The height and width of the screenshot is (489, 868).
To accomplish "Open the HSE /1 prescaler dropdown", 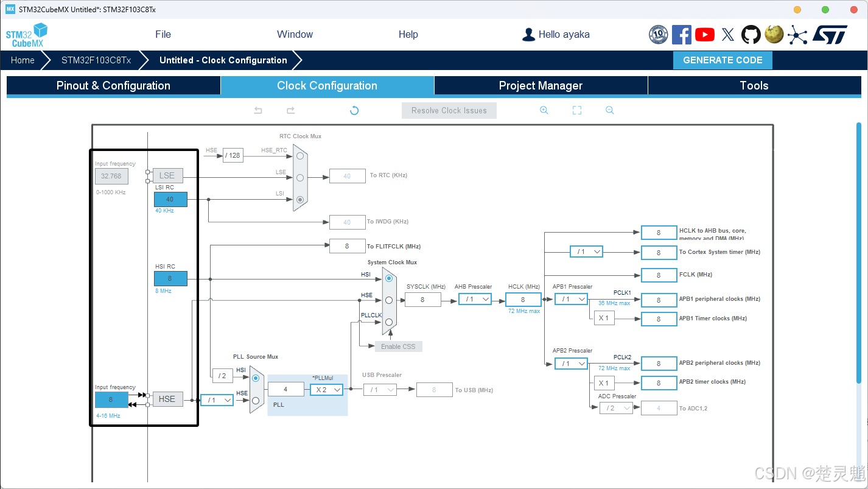I will (217, 400).
